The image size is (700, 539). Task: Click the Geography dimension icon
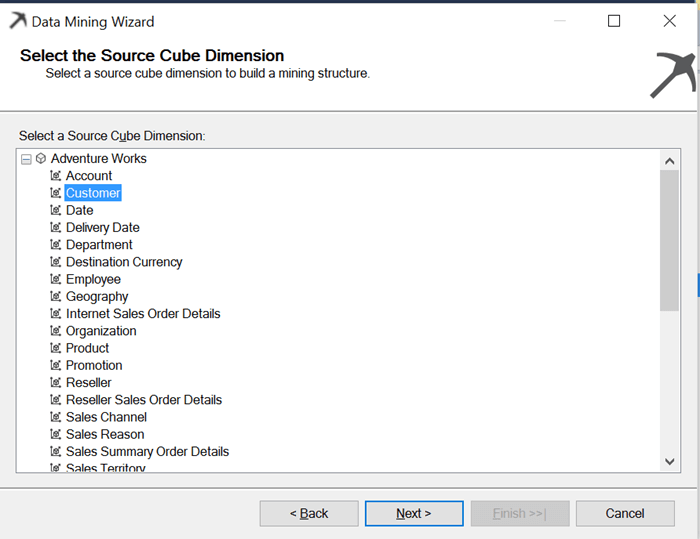[x=55, y=296]
